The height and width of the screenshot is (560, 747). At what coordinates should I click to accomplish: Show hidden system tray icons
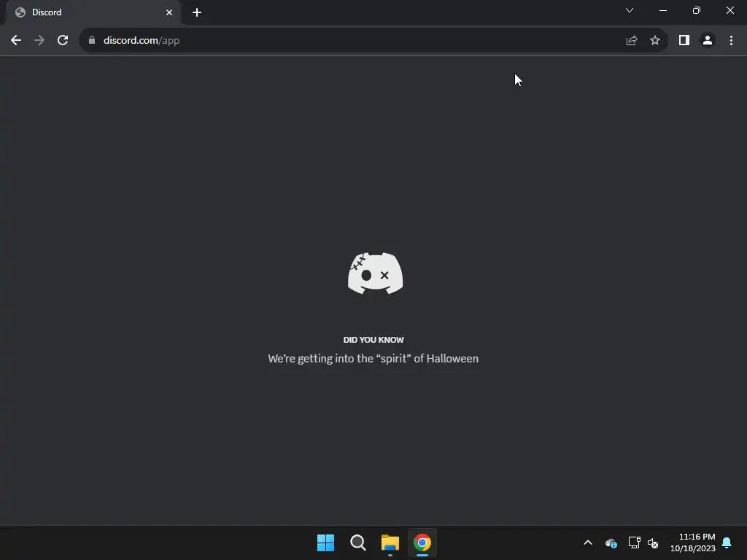[x=588, y=542]
